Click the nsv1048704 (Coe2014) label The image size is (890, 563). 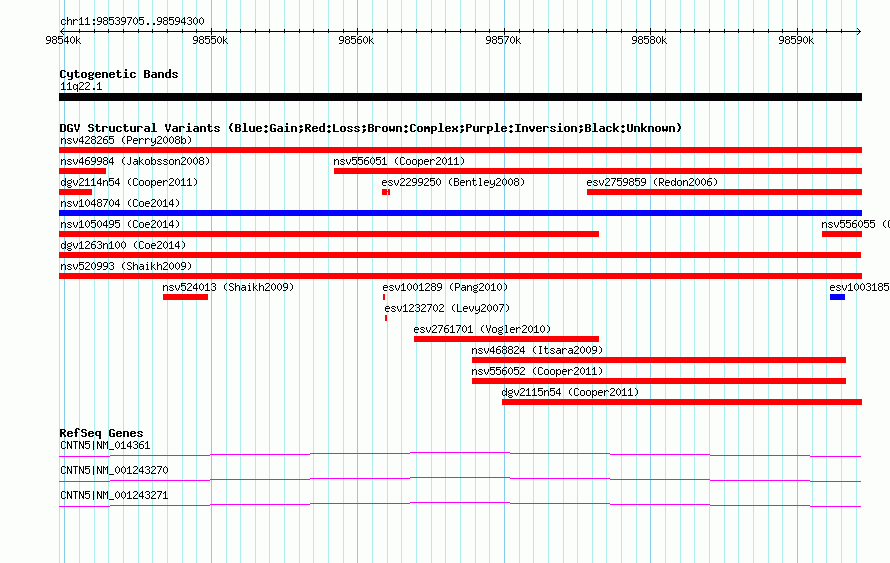coord(120,203)
